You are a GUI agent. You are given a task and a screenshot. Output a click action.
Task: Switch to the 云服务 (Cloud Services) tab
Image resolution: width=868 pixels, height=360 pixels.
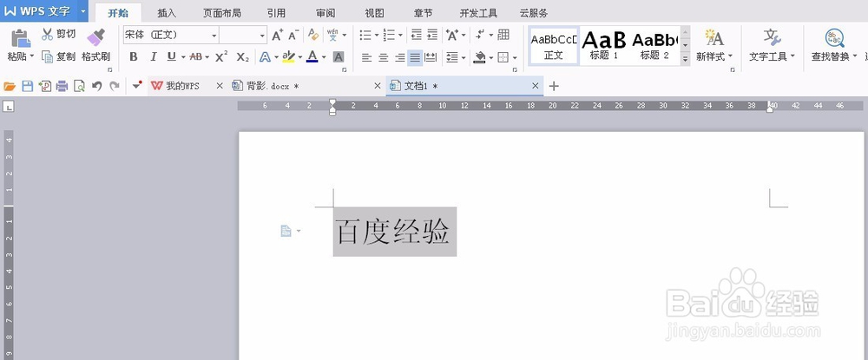point(534,13)
